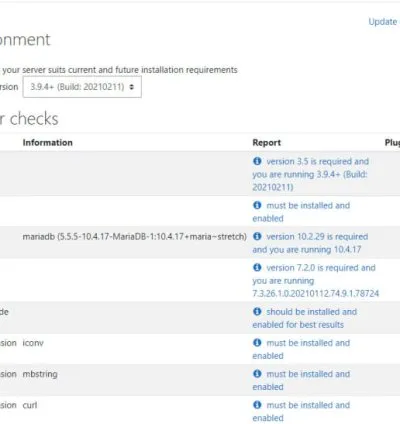Viewport: 400px width, 424px height.
Task: Open the version 7.2.0 is required report text
Action: click(x=316, y=281)
